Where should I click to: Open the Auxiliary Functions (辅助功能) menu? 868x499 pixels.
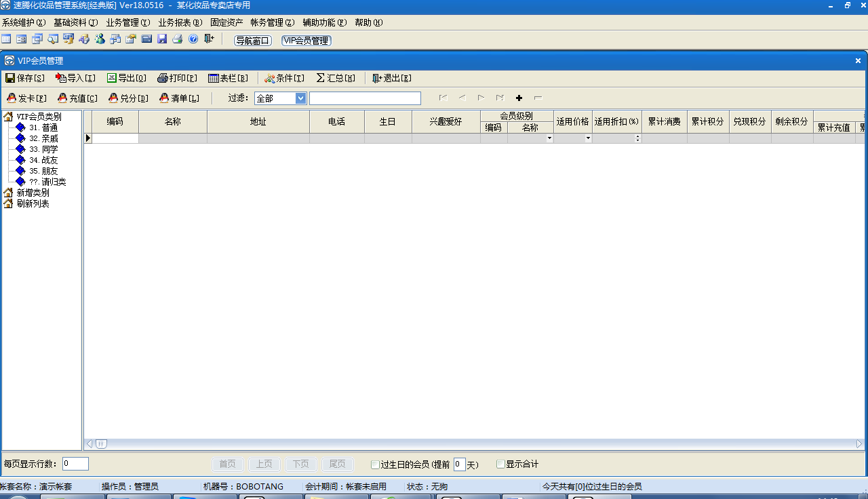[x=324, y=22]
